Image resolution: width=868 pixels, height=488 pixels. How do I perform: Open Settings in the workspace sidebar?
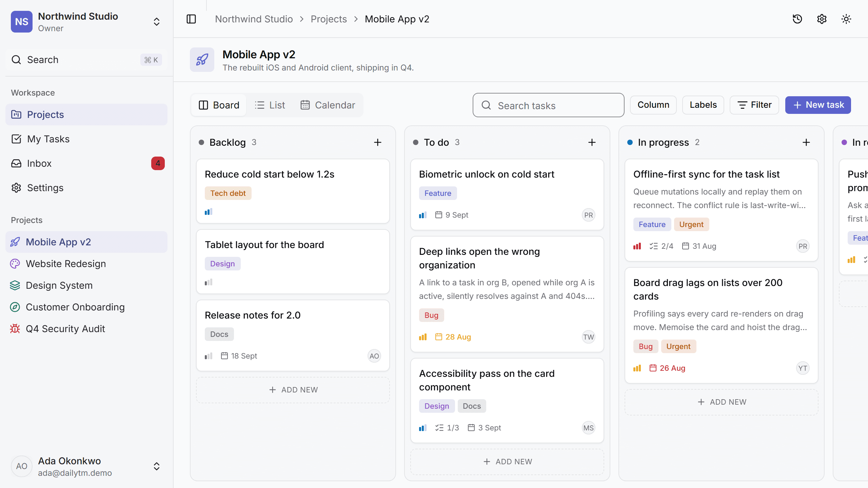[x=86, y=188]
